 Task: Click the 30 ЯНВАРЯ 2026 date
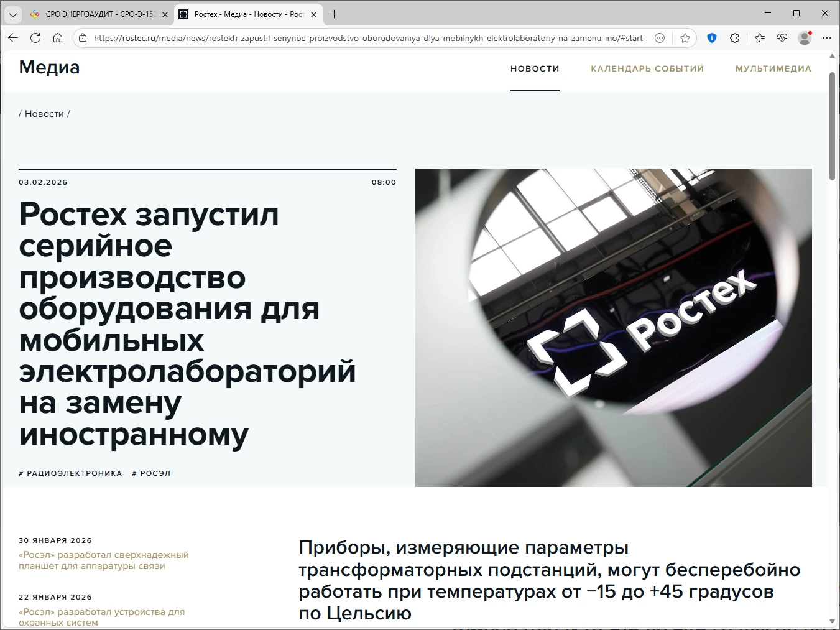pos(55,540)
